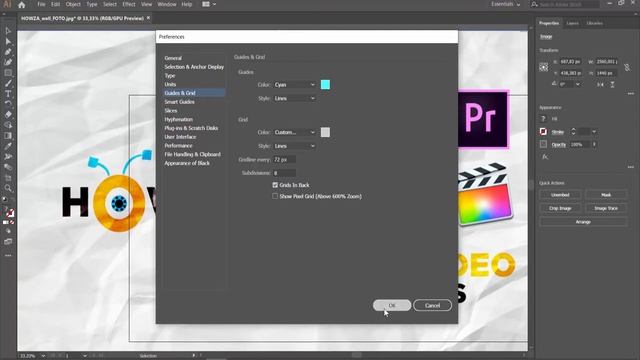Image resolution: width=640 pixels, height=360 pixels.
Task: Click the gray Grid color swatch
Action: tap(325, 132)
